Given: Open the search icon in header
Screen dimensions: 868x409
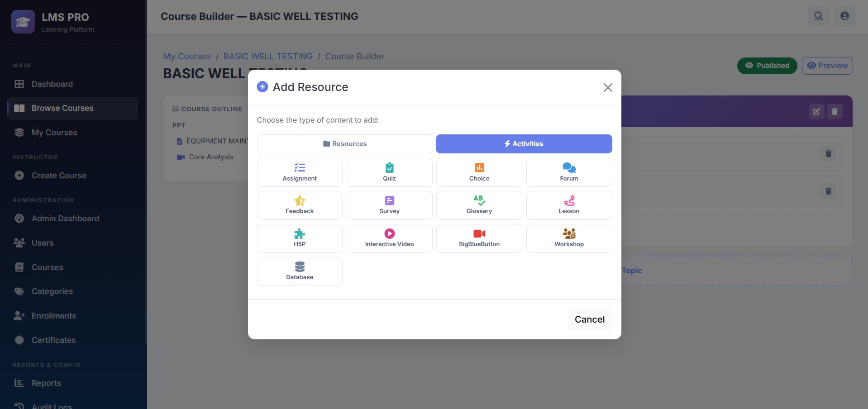Looking at the screenshot, I should pos(818,16).
